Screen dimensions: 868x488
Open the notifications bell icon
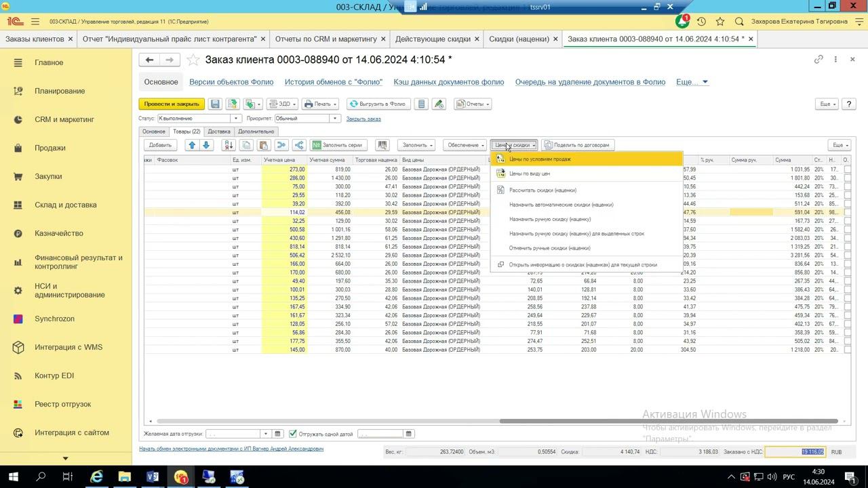(682, 22)
